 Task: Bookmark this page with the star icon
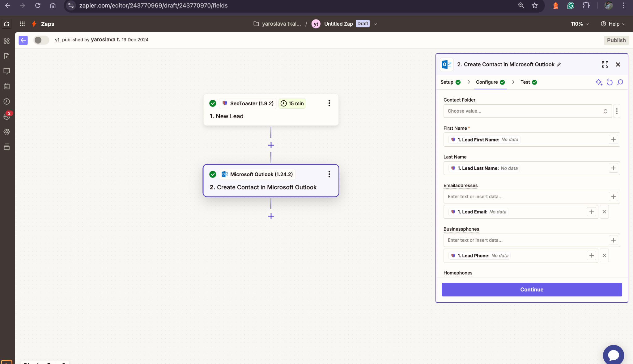click(535, 6)
